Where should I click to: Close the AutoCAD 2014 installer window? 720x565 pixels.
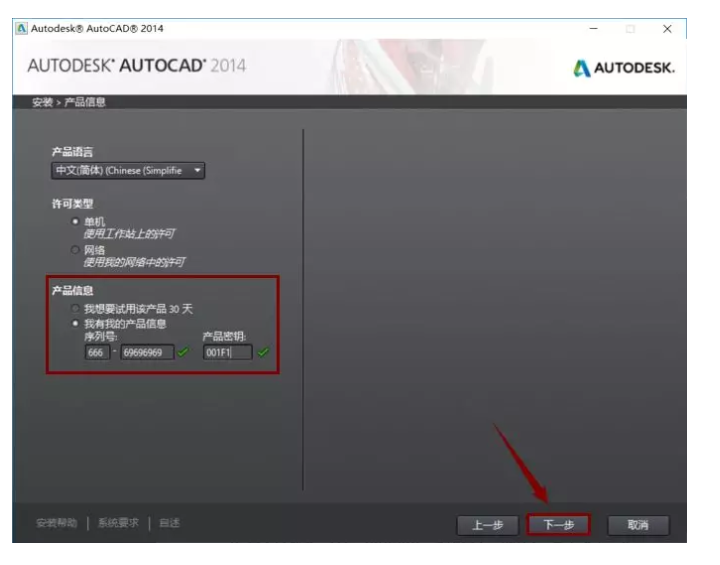pos(667,28)
